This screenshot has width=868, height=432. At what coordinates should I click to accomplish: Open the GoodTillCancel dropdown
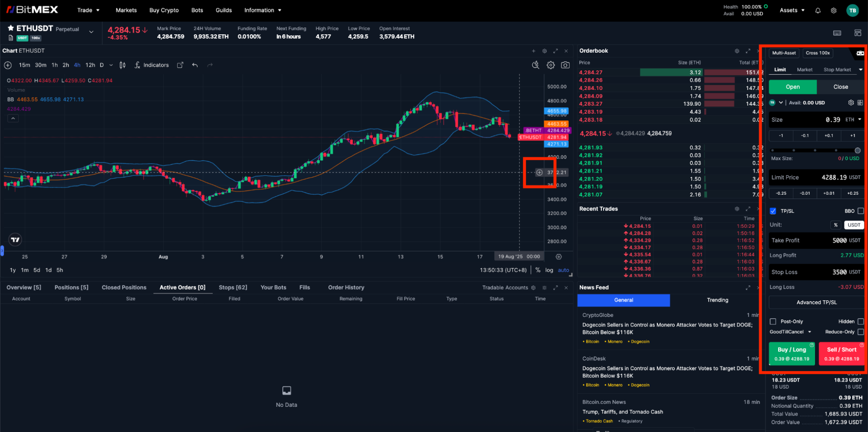tap(790, 332)
